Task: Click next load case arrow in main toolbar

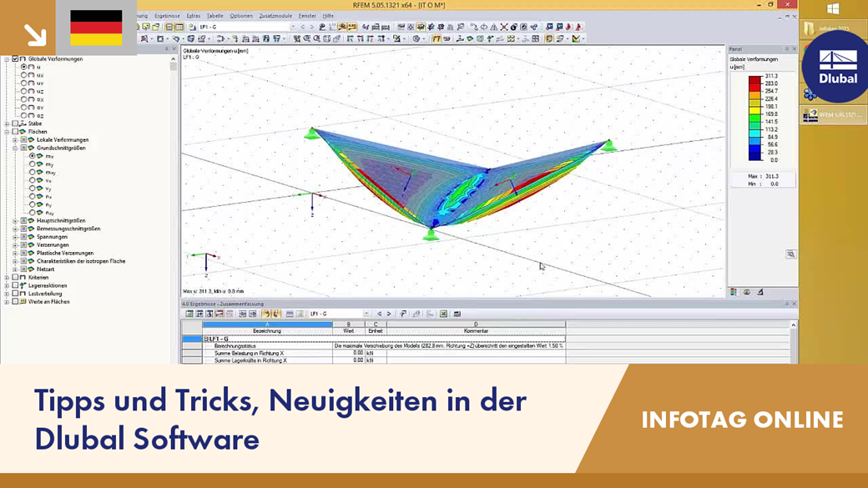Action: click(x=311, y=27)
